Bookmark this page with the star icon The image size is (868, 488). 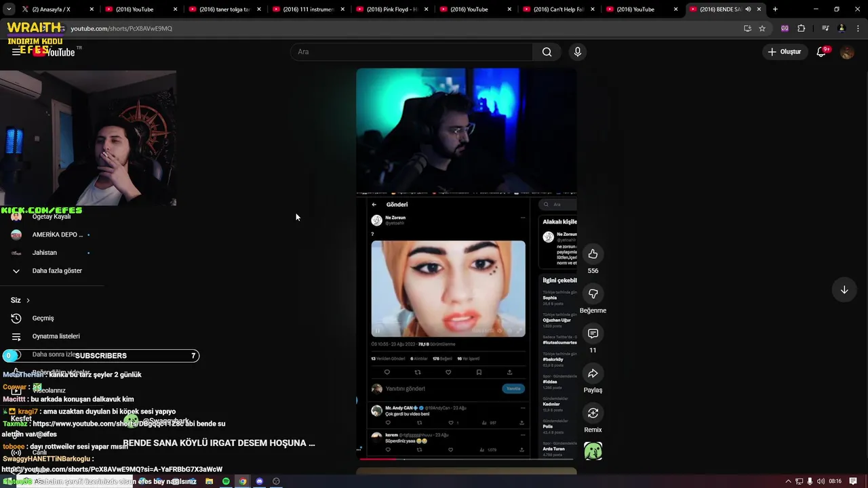point(762,28)
